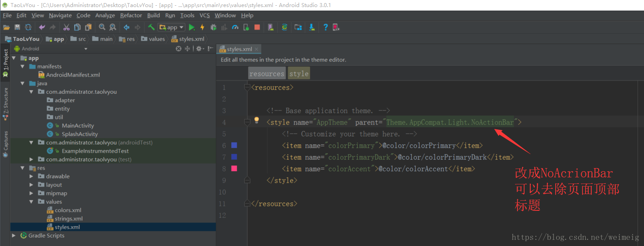644x246 pixels.
Task: Click the Forward navigation arrow
Action: click(137, 27)
